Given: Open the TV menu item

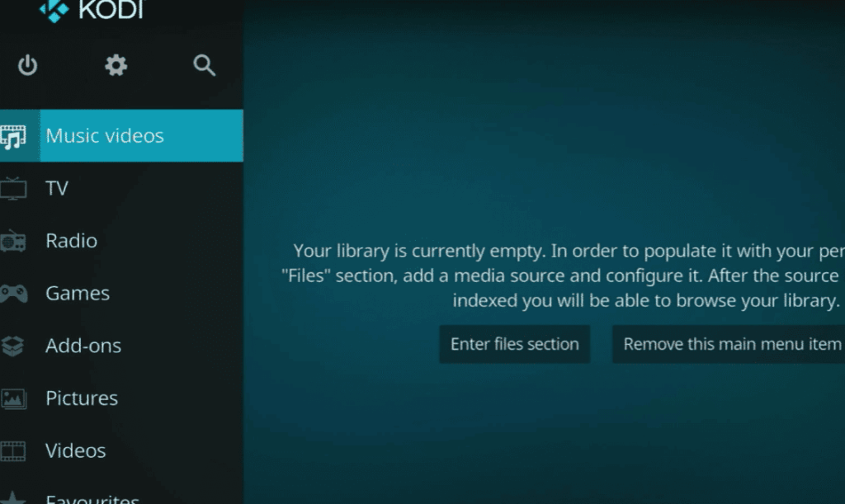Looking at the screenshot, I should [x=121, y=188].
